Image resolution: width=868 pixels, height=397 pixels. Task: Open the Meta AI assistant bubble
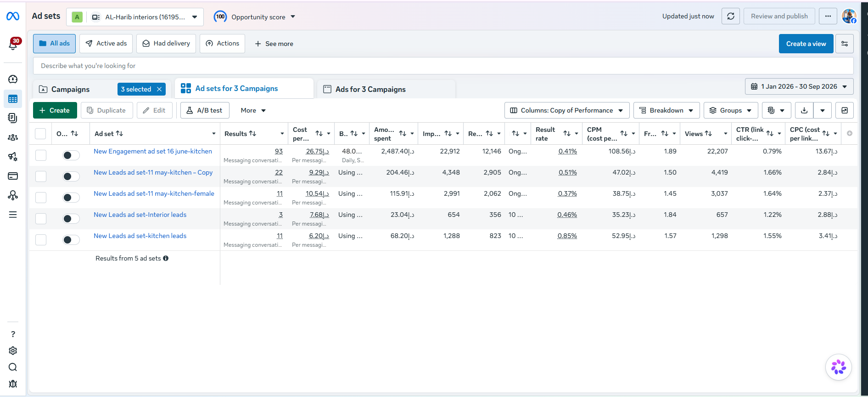click(x=839, y=367)
